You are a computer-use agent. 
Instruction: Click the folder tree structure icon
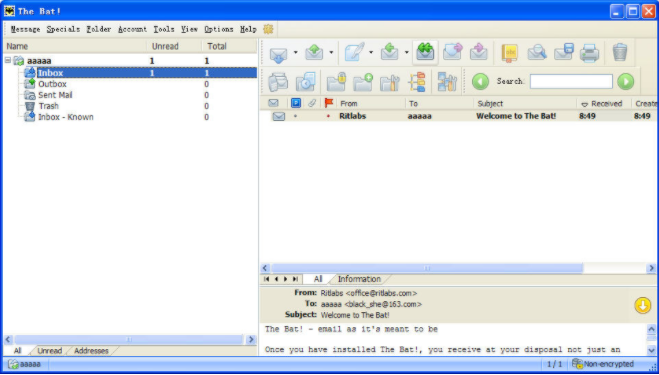point(417,82)
